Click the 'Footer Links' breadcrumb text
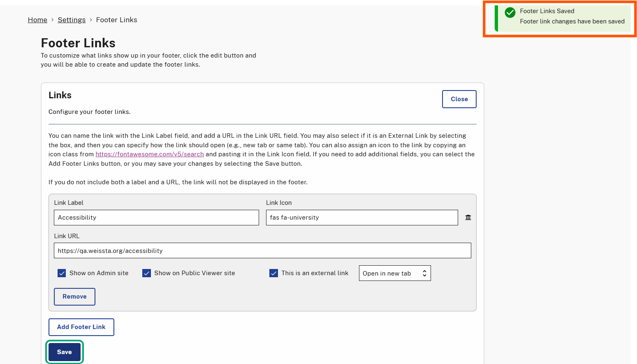The image size is (637, 364). tap(116, 20)
